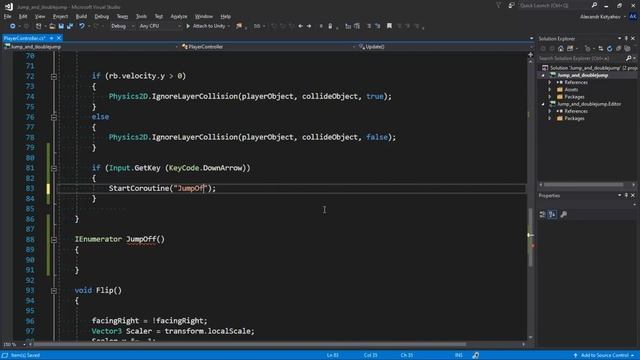
Task: Toggle INS insert mode in status bar
Action: click(459, 356)
